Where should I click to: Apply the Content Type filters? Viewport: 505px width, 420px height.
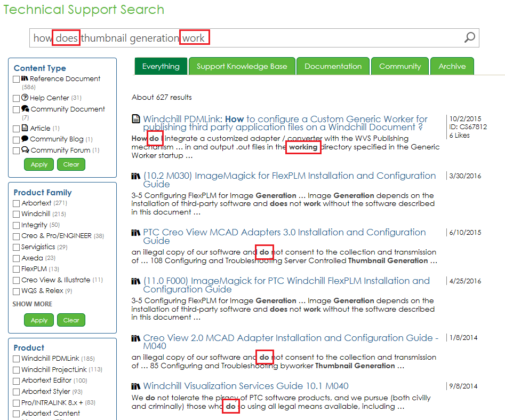39,164
